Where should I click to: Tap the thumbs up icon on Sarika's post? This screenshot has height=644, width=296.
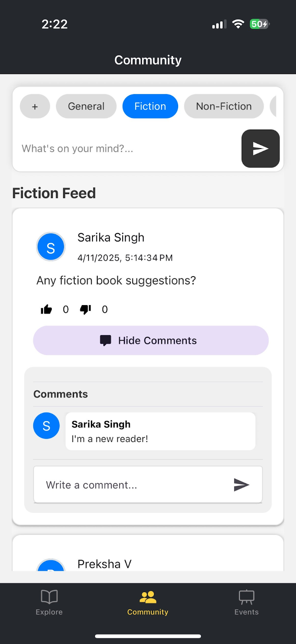(x=47, y=309)
